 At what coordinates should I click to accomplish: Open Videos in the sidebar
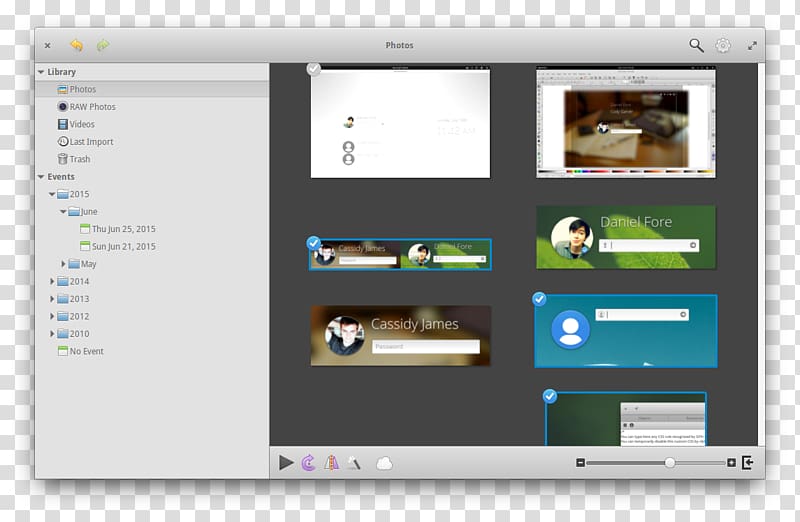coord(152,124)
